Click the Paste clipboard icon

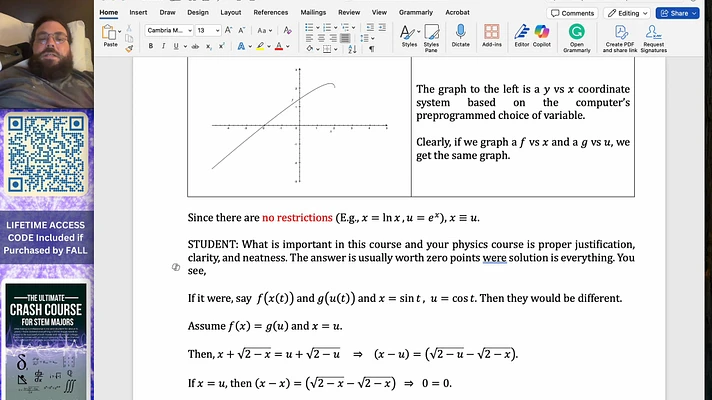click(x=109, y=33)
